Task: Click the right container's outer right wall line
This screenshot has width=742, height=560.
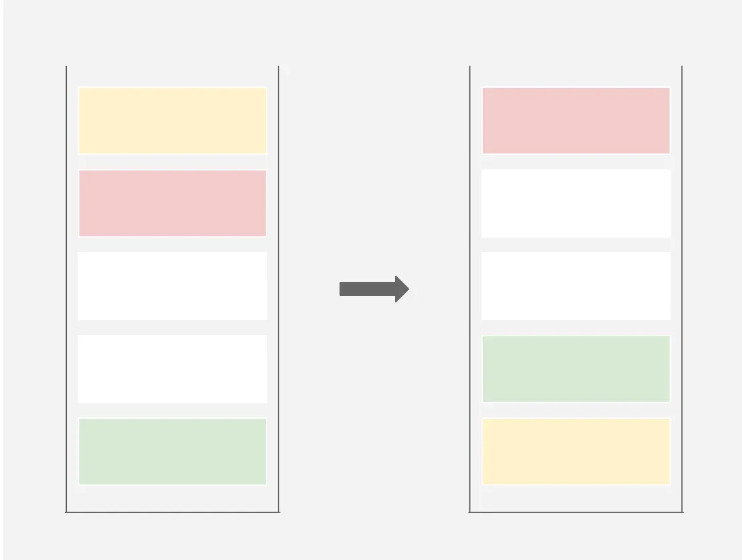Action: tap(682, 289)
